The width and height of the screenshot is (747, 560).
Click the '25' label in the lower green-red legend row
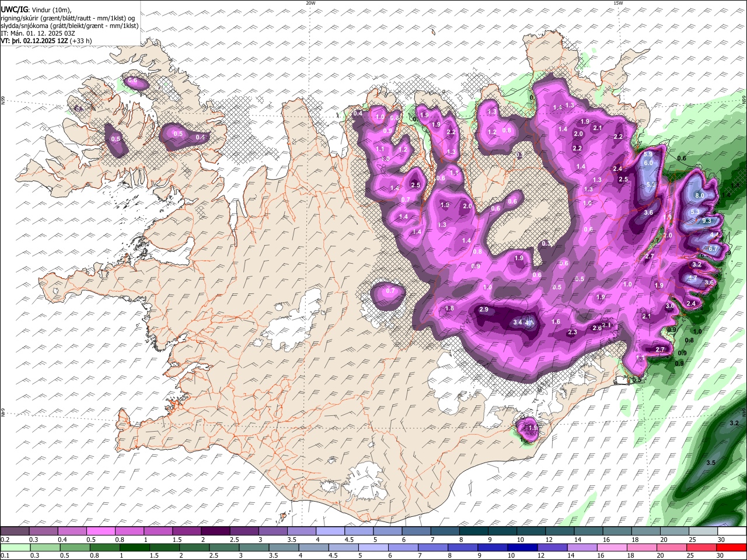pos(690,555)
